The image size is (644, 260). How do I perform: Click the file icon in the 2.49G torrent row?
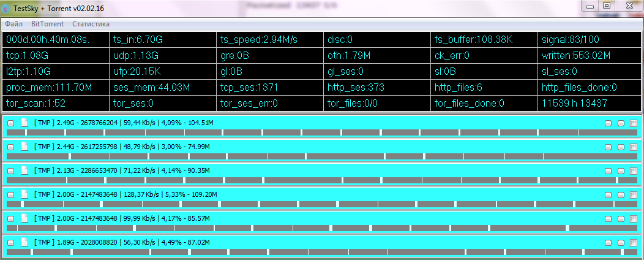coord(24,123)
